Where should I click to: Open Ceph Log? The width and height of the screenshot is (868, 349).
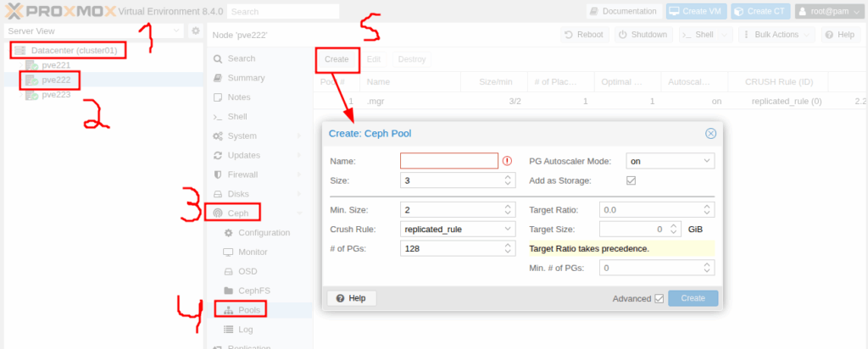point(246,330)
